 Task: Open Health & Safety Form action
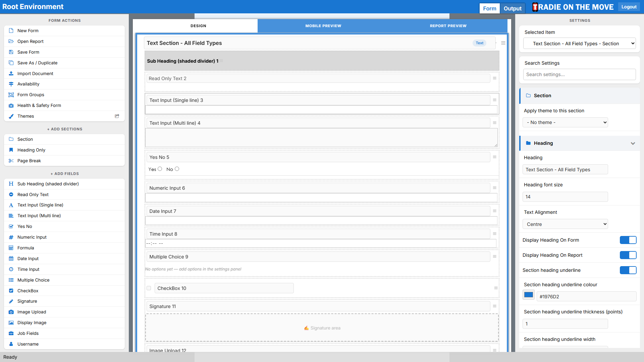(x=64, y=105)
